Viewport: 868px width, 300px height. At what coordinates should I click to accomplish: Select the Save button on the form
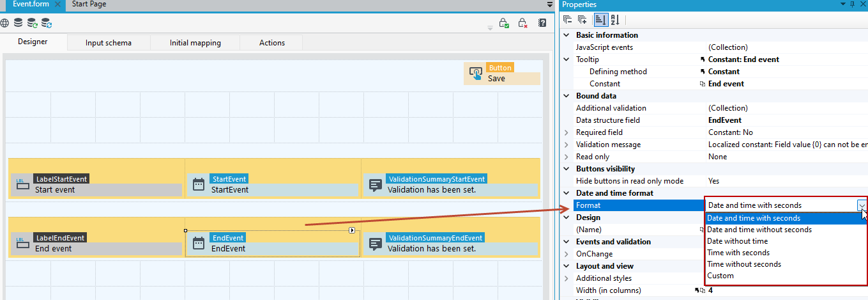coord(502,74)
